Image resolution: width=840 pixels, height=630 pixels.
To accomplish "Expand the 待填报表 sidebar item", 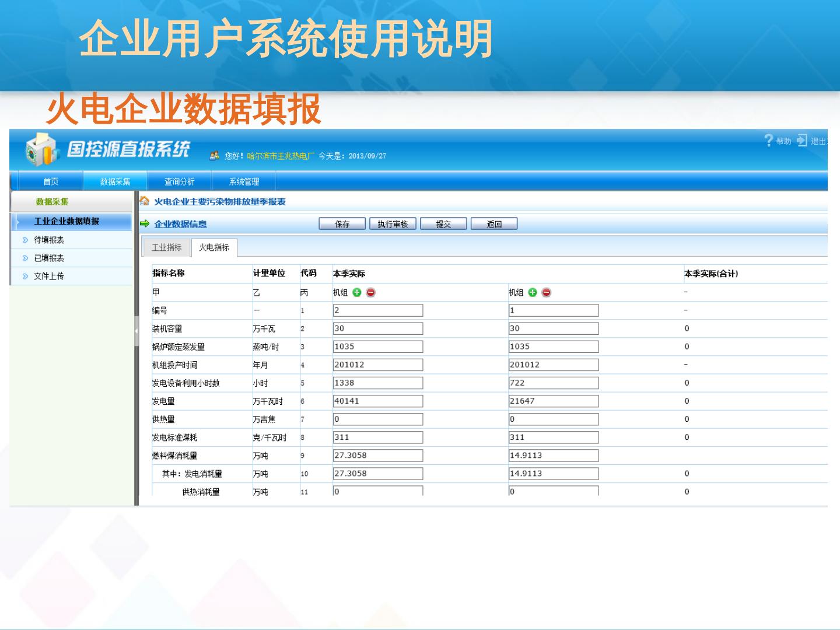I will pyautogui.click(x=49, y=240).
